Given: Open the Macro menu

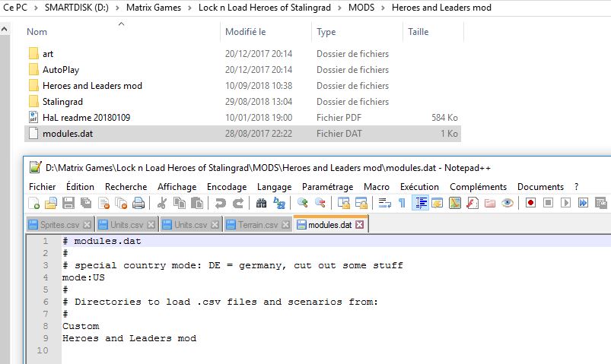Looking at the screenshot, I should click(x=377, y=187).
